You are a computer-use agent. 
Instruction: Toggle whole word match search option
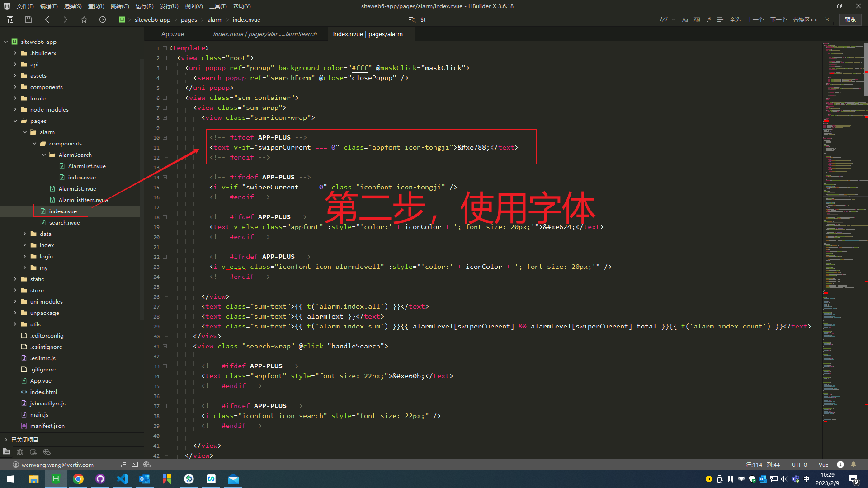click(697, 19)
